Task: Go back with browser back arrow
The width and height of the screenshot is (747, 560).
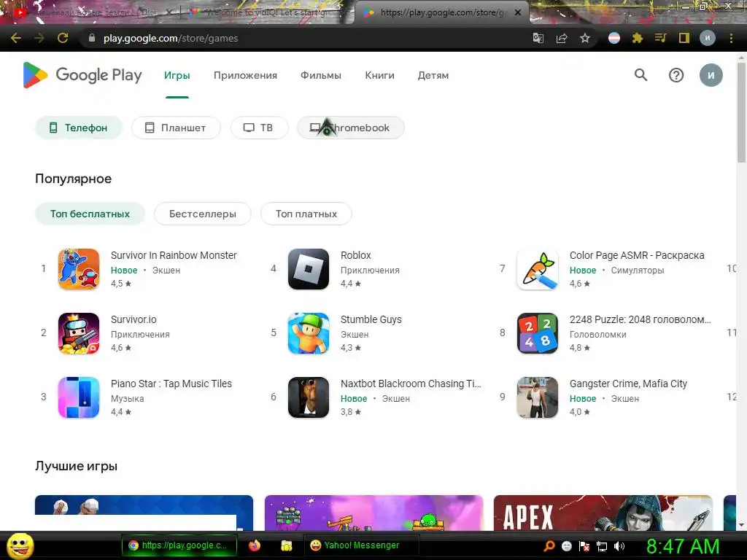Action: click(16, 38)
